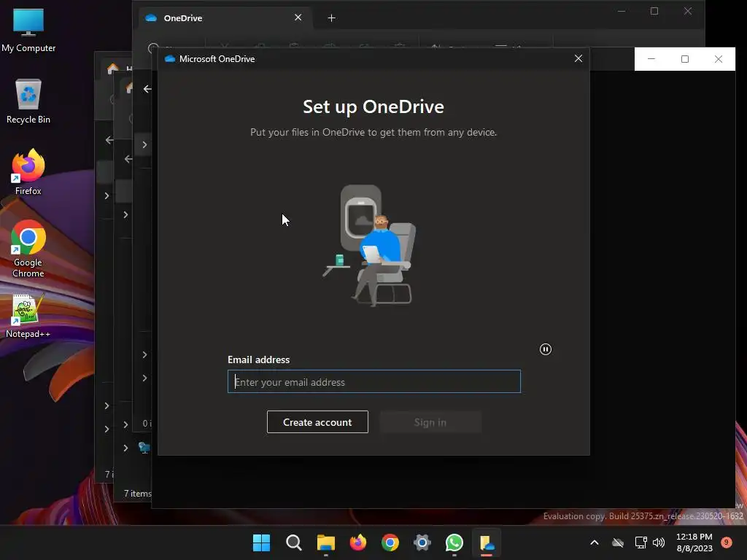Open the Recycle Bin desktop icon
Image resolution: width=747 pixels, height=560 pixels.
pos(28,101)
